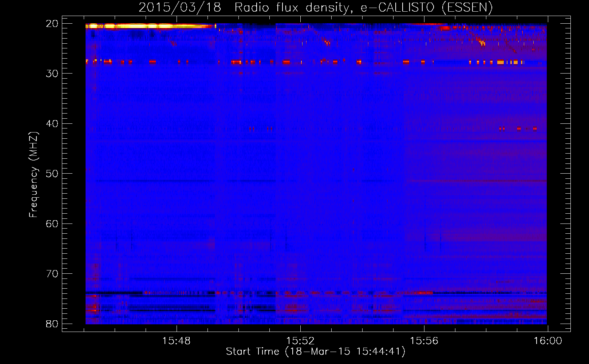Click the '40' frequency tick label
This screenshot has width=589, height=364.
[52, 124]
